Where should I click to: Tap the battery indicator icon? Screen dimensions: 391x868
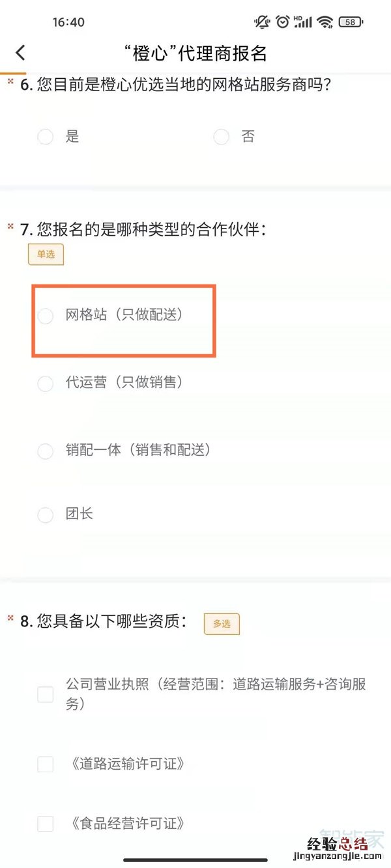[351, 22]
